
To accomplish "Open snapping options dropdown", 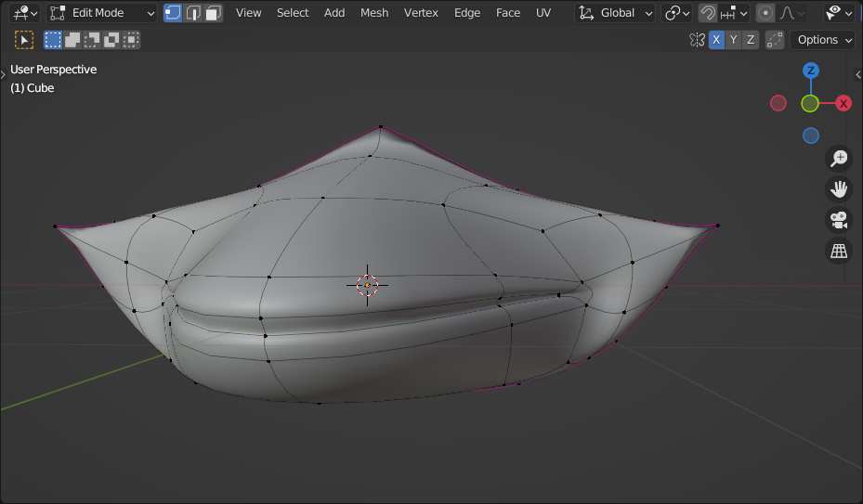I will coord(734,13).
